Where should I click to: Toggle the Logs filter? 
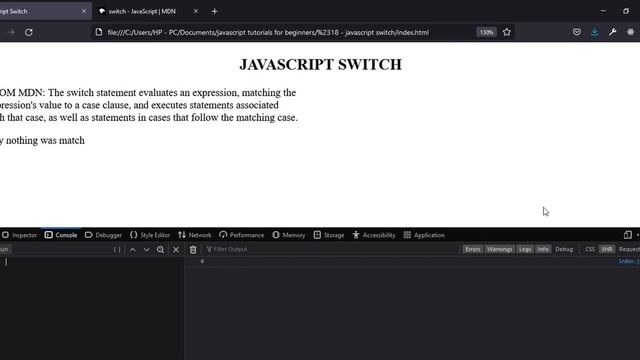click(525, 249)
